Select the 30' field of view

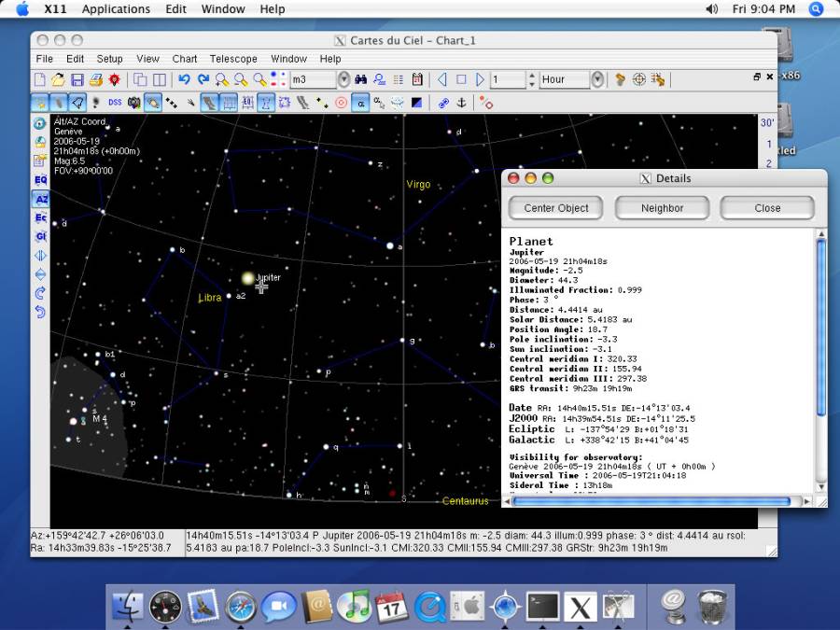(x=768, y=122)
